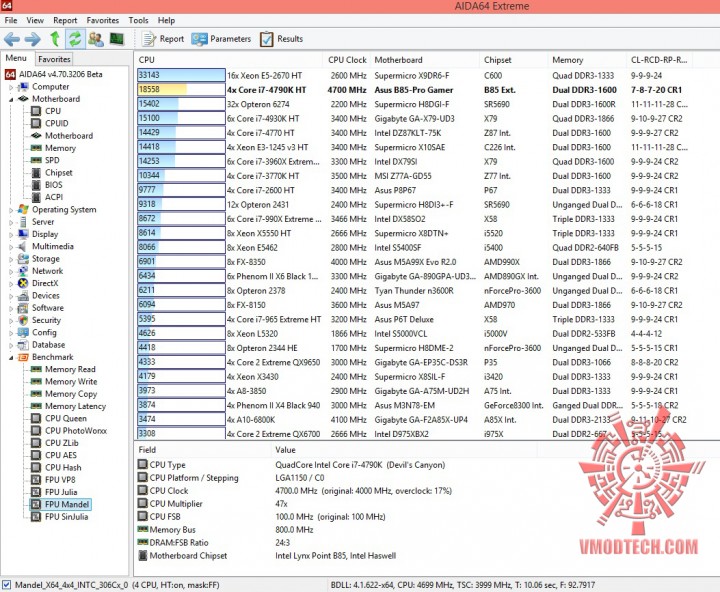Collapse the Motherboard tree node

[11, 99]
